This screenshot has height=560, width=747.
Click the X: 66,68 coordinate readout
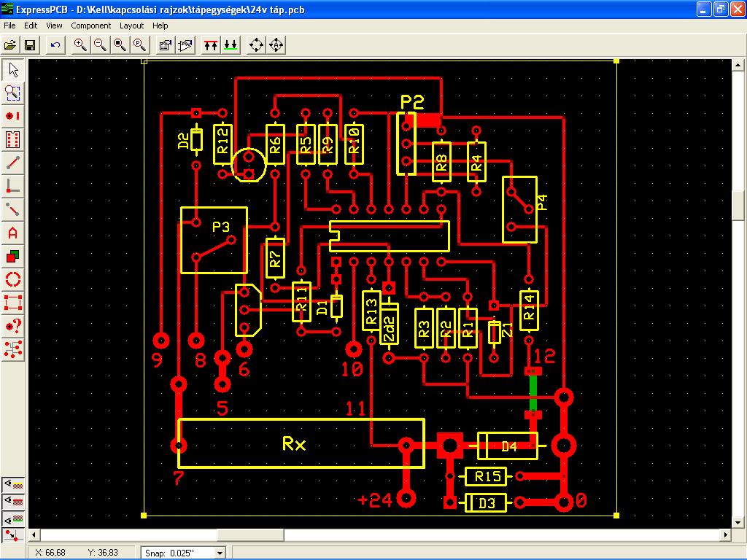pos(50,553)
